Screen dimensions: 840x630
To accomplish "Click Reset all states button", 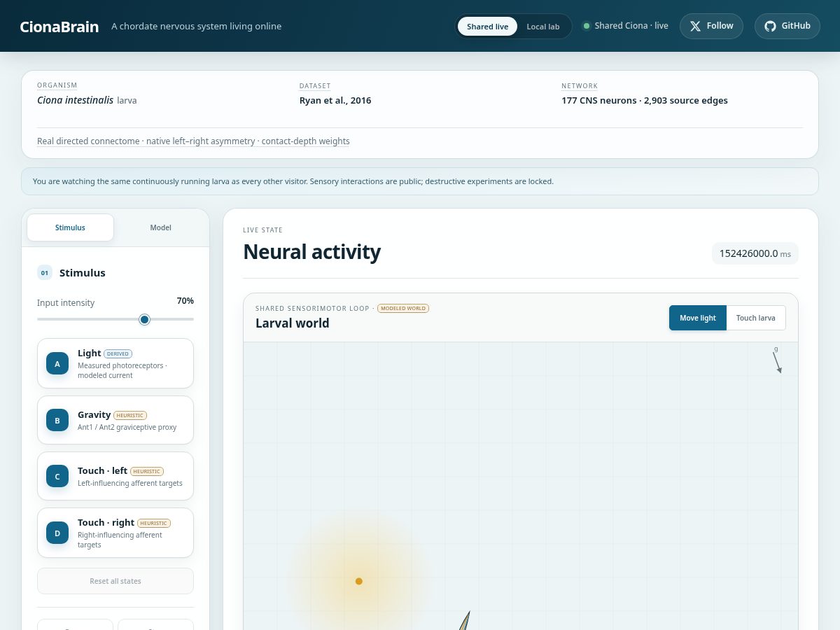I will tap(115, 581).
